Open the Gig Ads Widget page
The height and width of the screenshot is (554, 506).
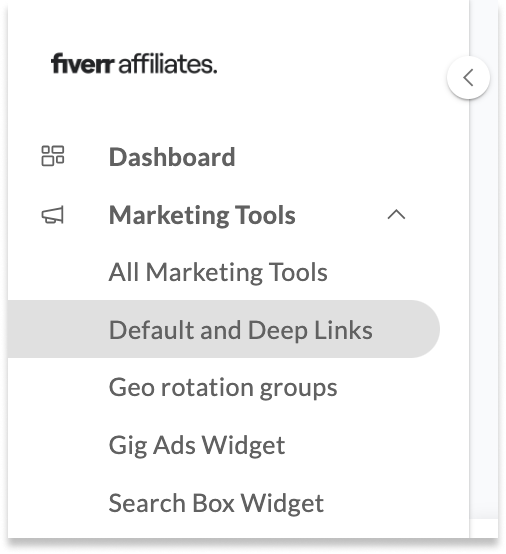click(197, 445)
